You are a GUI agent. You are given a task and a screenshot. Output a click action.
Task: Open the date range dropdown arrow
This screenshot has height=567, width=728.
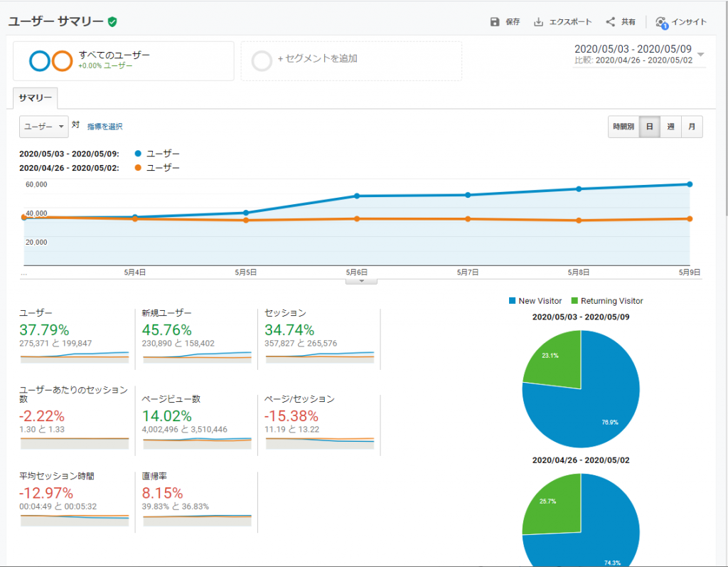point(700,54)
